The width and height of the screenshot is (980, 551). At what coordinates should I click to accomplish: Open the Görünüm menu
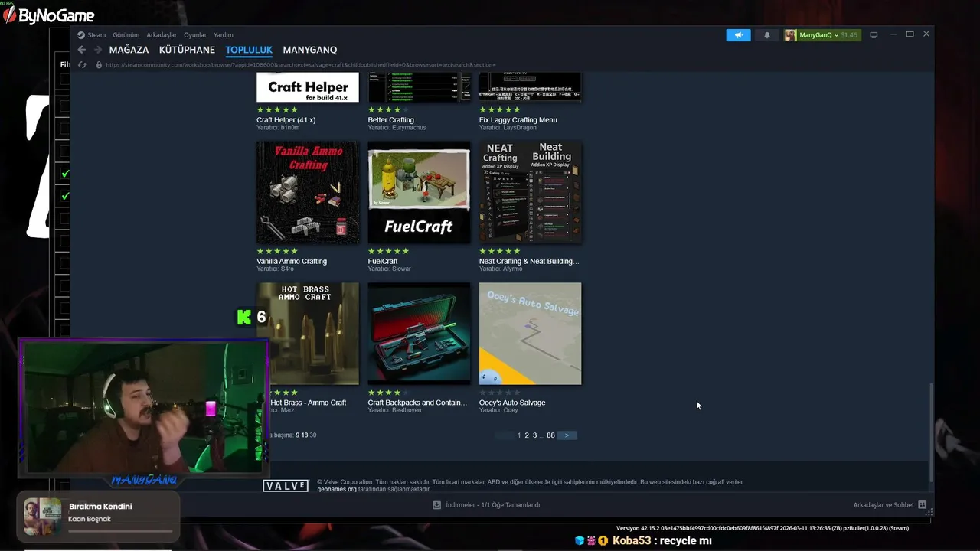click(x=126, y=34)
